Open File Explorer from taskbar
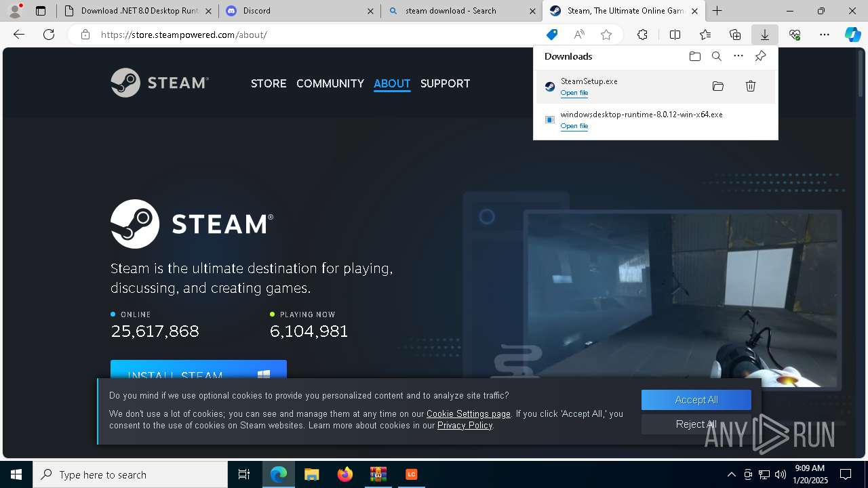This screenshot has height=488, width=868. point(311,474)
